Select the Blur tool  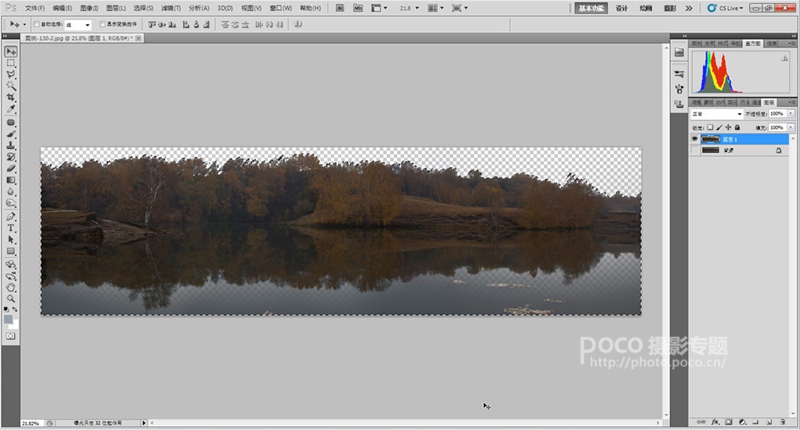[11, 191]
